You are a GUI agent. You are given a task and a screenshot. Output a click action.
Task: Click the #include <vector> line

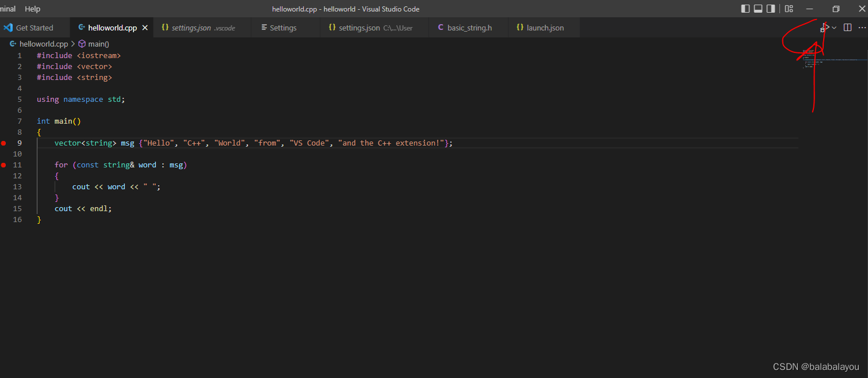point(74,67)
